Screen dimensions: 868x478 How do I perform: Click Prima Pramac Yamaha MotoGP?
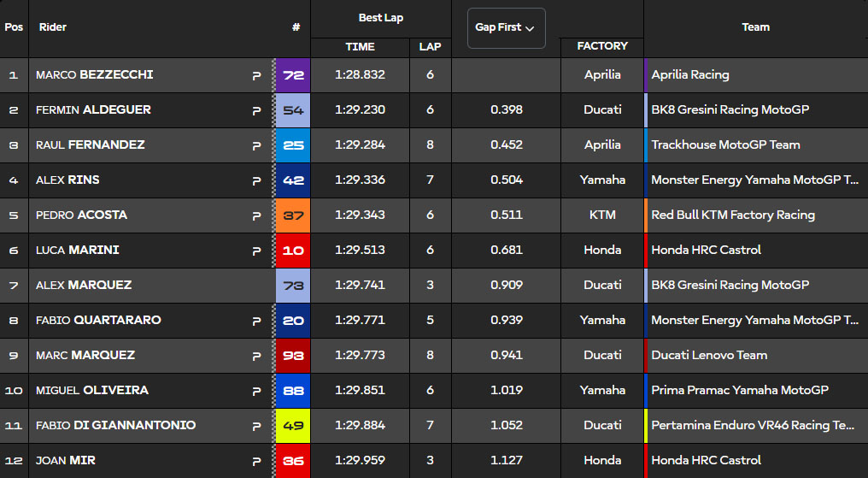tap(740, 390)
